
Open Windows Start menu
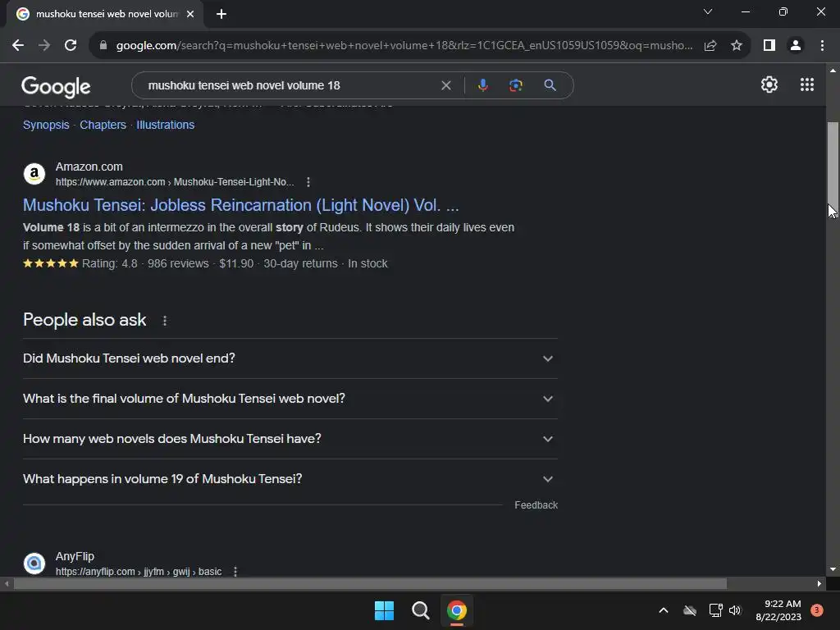point(384,610)
